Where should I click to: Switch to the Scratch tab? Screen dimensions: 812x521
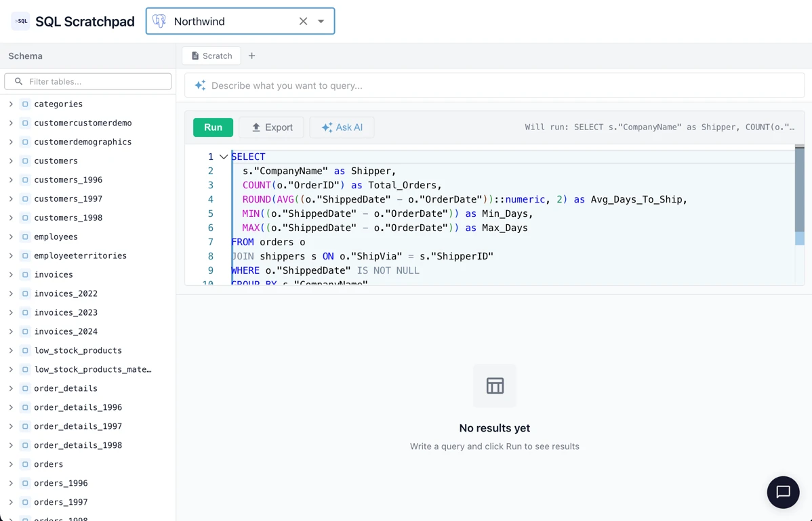[x=211, y=56]
